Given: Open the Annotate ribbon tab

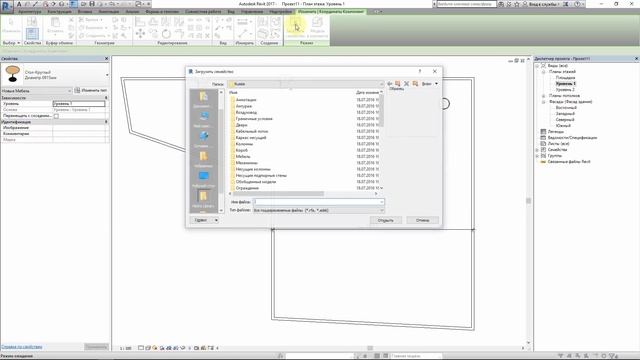Looking at the screenshot, I should point(109,12).
